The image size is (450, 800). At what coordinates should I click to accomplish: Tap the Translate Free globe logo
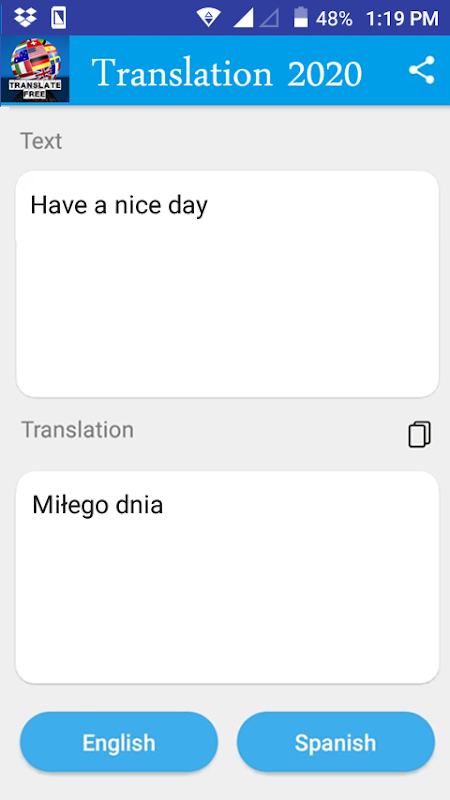click(x=35, y=70)
